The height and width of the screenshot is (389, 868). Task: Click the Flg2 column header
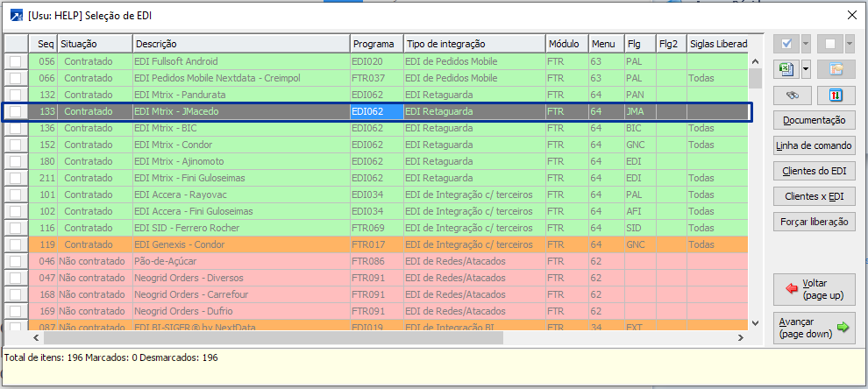(671, 44)
